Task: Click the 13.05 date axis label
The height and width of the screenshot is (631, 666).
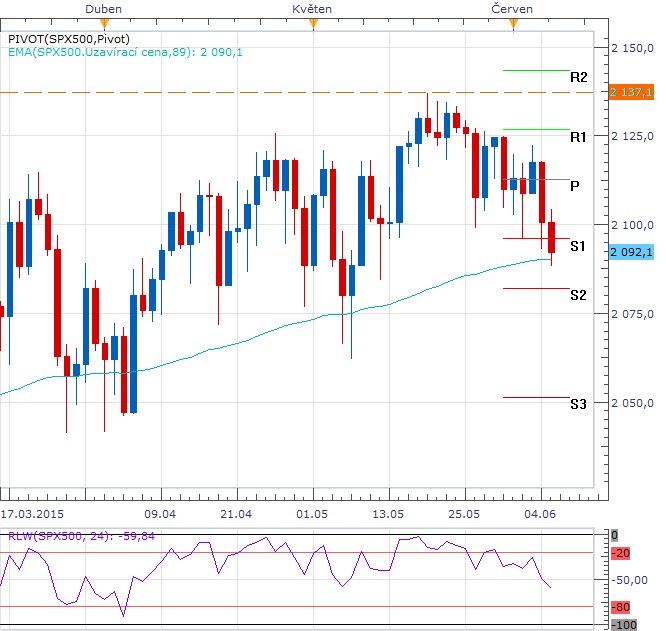Action: (x=388, y=514)
